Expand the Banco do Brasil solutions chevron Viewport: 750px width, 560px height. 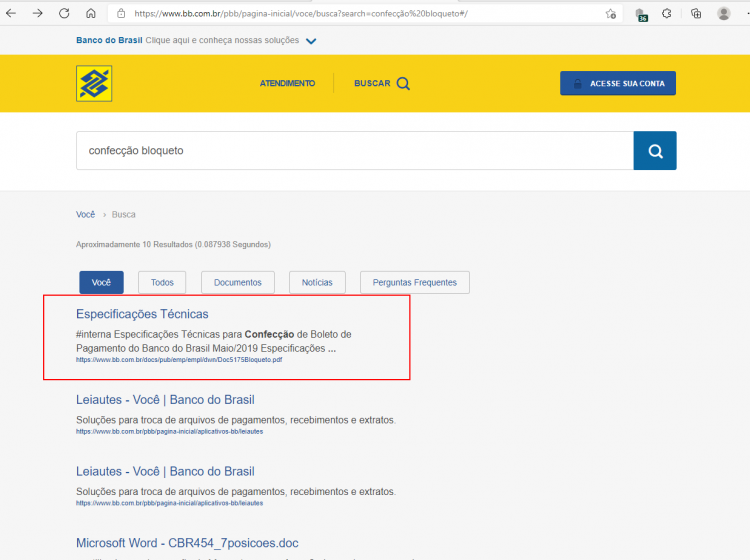(x=311, y=41)
